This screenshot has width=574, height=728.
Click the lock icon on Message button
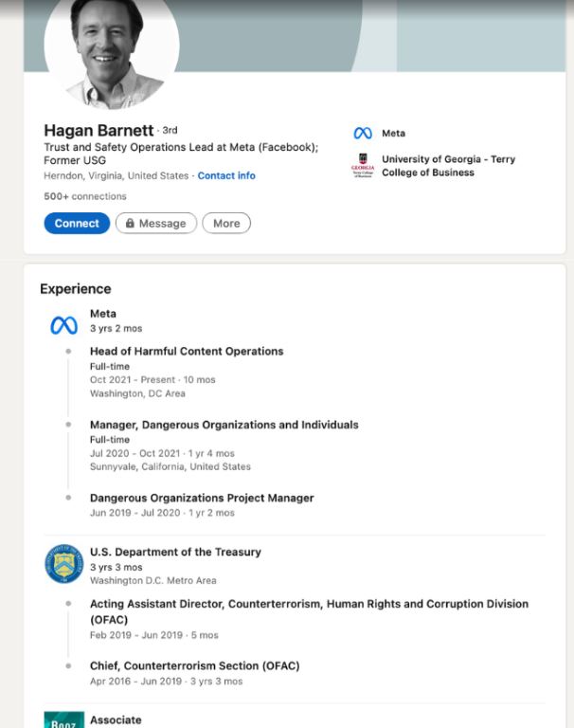(x=130, y=224)
